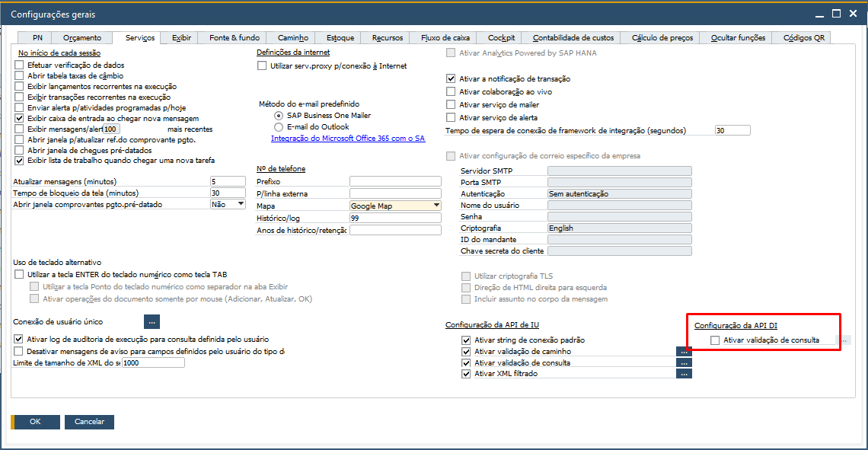Open ellipsis button in Configuração da API DI
The height and width of the screenshot is (450, 868).
coord(844,340)
